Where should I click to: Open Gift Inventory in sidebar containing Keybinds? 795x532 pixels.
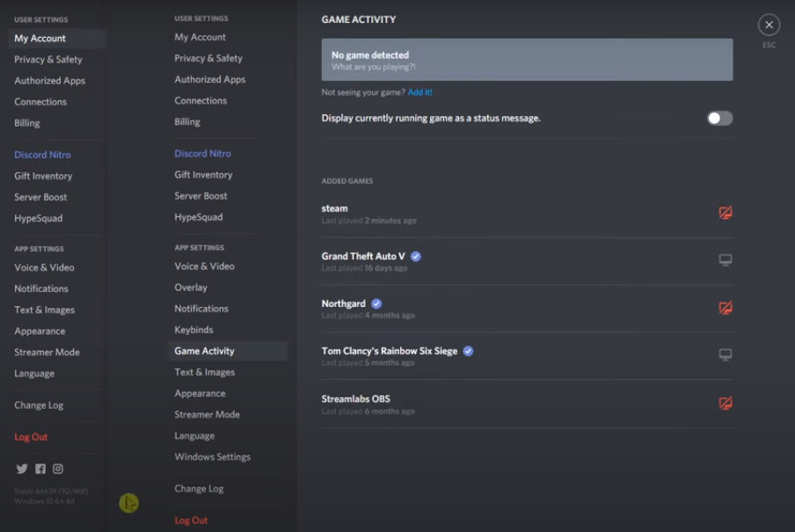[203, 175]
